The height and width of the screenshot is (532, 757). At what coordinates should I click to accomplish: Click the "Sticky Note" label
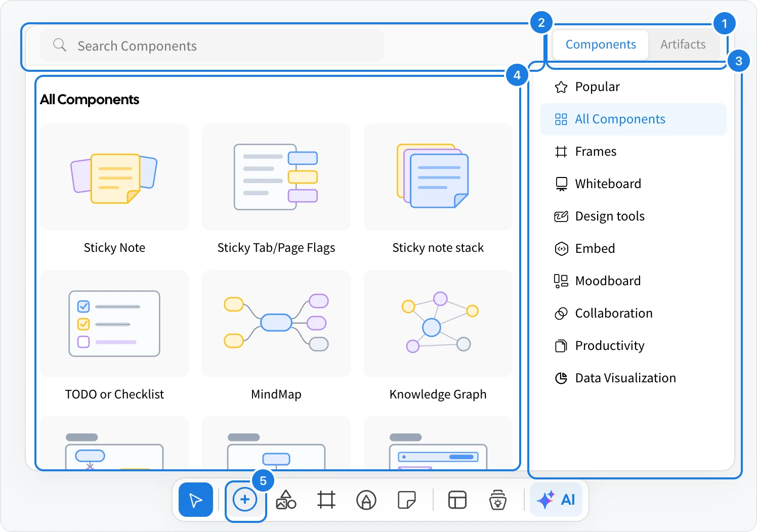pos(114,248)
